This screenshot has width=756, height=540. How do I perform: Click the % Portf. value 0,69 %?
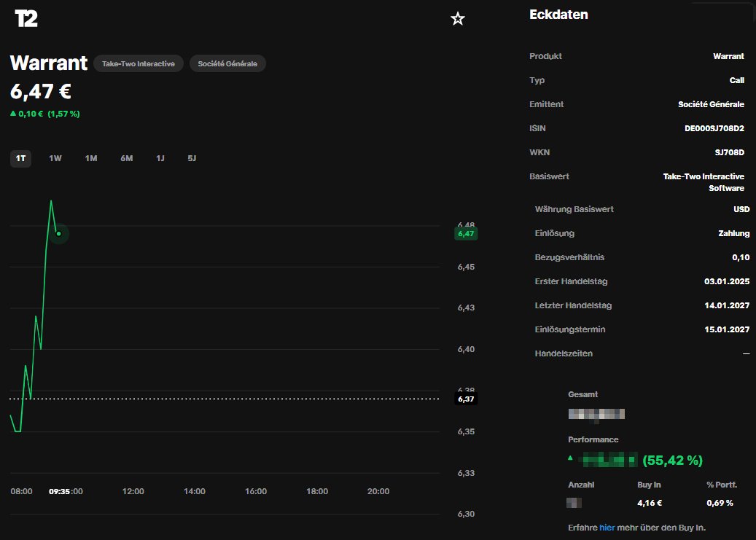(x=720, y=503)
